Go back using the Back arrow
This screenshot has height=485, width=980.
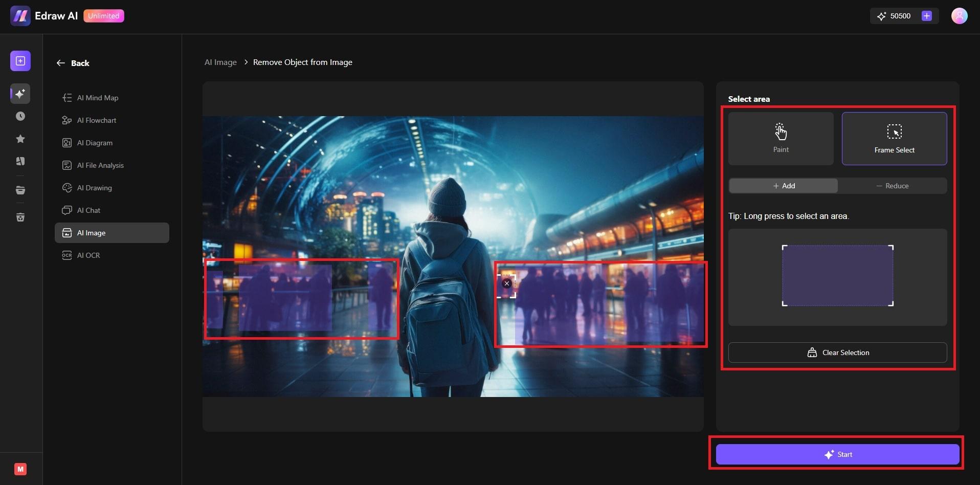click(73, 63)
